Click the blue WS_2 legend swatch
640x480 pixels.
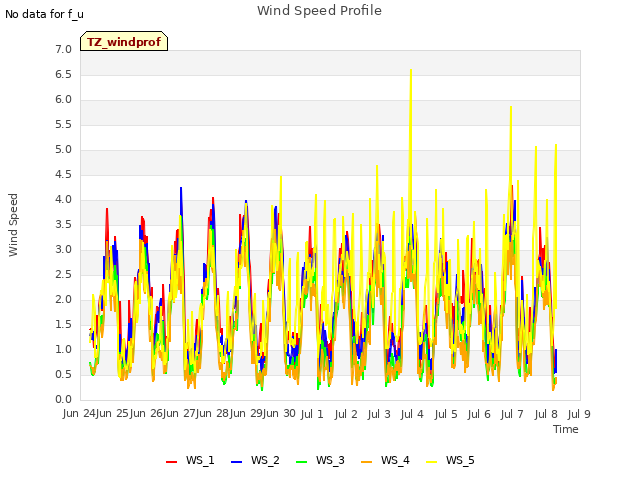[x=236, y=461]
